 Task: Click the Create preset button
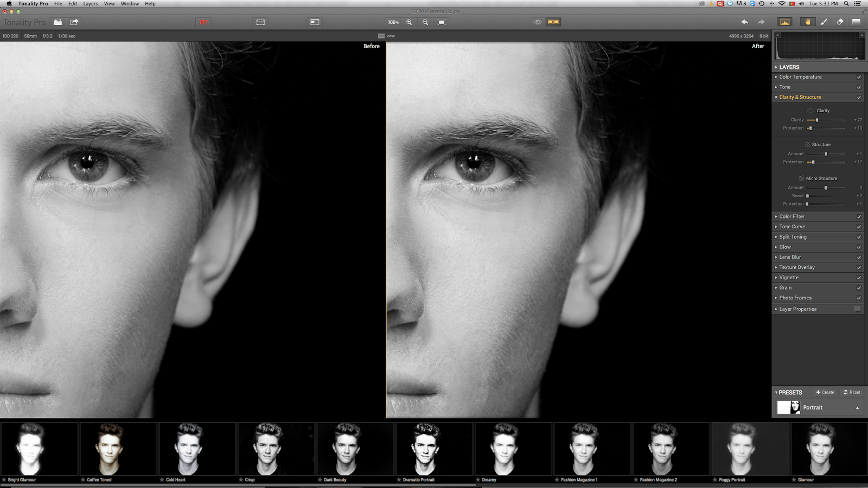825,393
